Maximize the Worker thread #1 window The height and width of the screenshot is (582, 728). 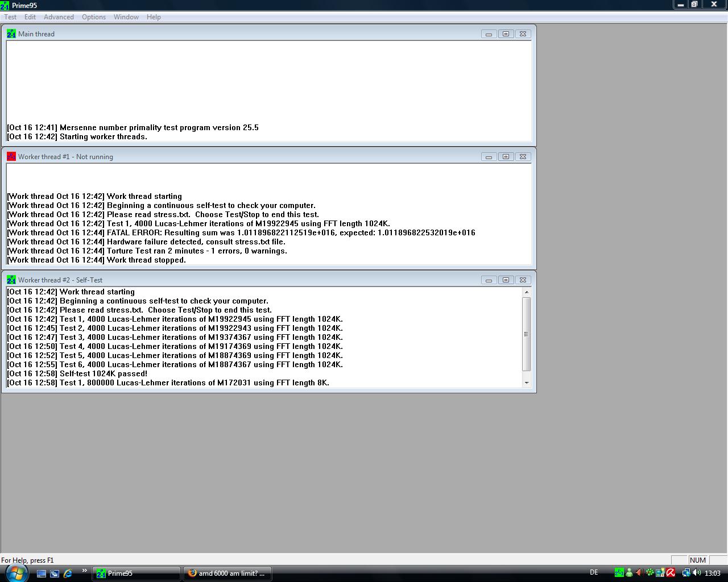click(x=506, y=157)
